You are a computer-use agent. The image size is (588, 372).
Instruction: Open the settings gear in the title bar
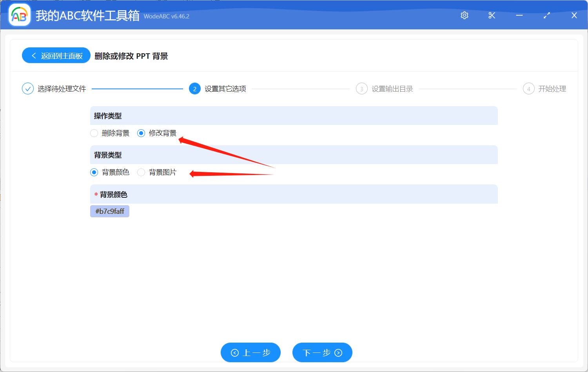pos(464,15)
